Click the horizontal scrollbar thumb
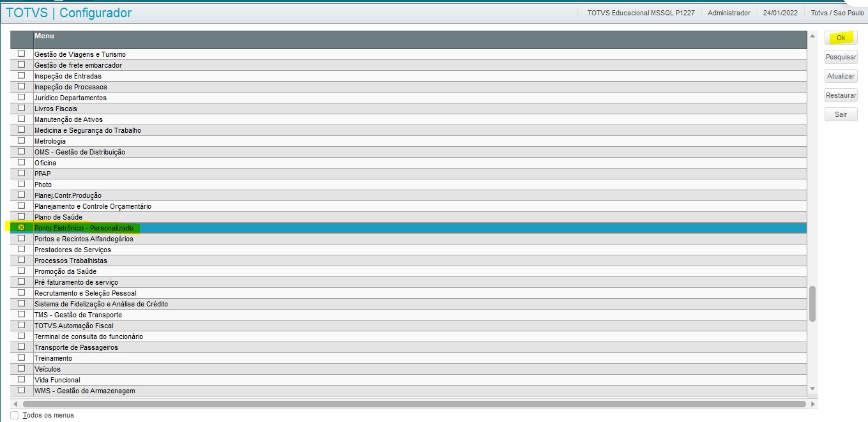The height and width of the screenshot is (422, 868). point(414,404)
